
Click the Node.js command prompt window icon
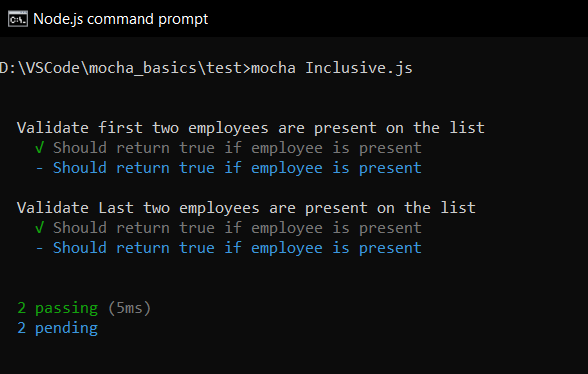[x=18, y=19]
